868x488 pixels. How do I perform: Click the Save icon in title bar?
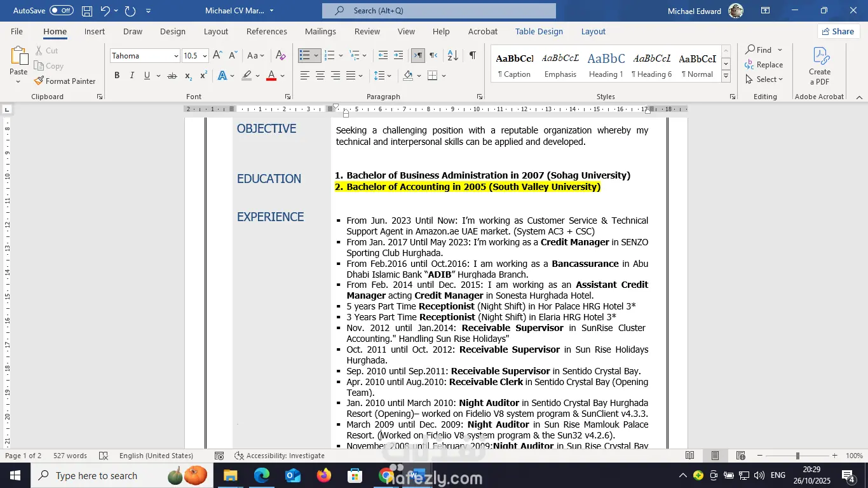click(x=87, y=11)
